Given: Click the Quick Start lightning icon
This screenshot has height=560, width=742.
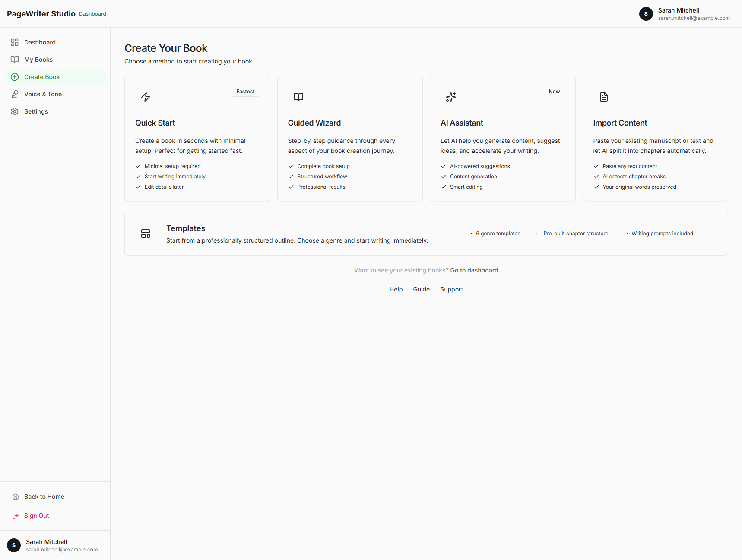Looking at the screenshot, I should point(145,97).
